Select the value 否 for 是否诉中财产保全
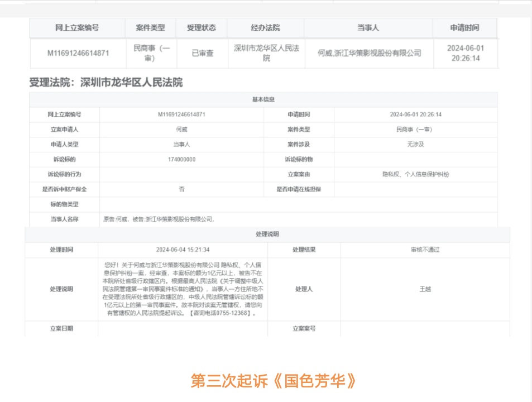532x402 pixels. [181, 189]
